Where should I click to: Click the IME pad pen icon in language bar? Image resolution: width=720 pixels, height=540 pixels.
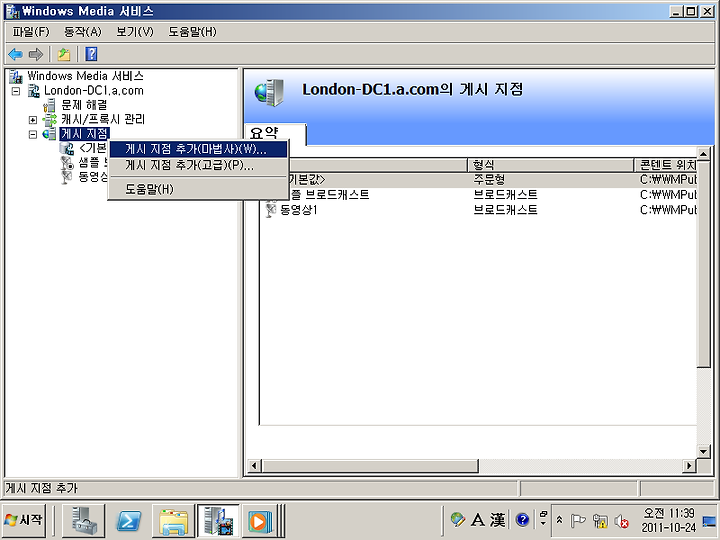[457, 519]
